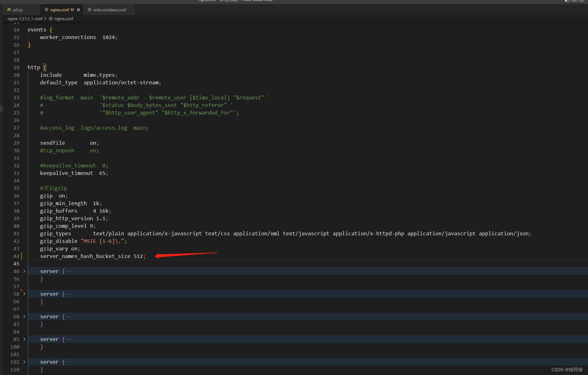Viewport: 588px width, 375px height.
Task: Click the 'sendfile' directive
Action: point(53,143)
